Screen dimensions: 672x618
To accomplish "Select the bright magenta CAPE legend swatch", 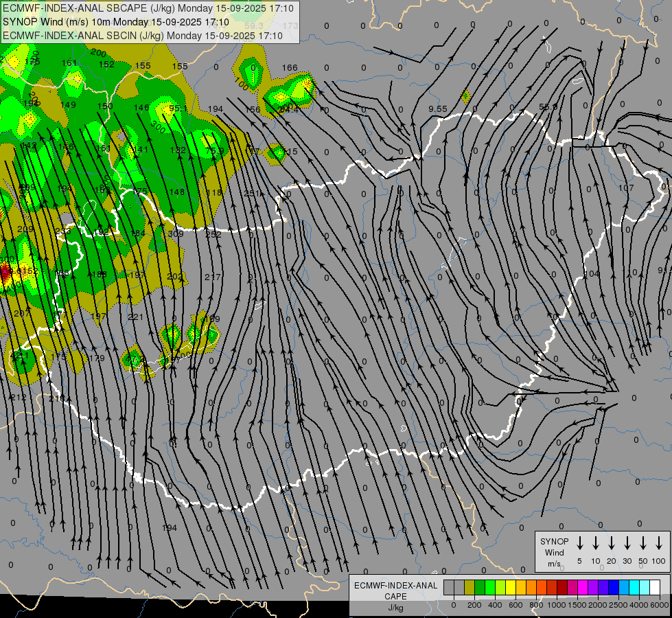I will pyautogui.click(x=583, y=587).
